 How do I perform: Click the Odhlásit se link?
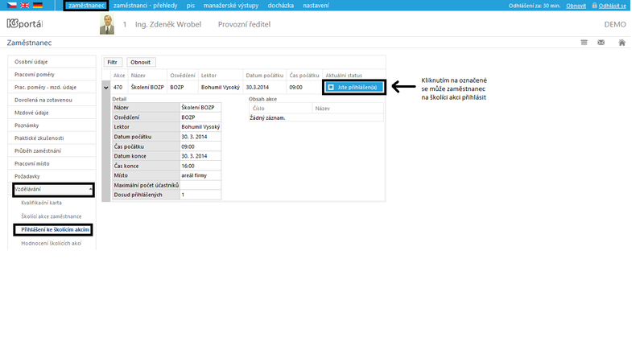[x=612, y=6]
